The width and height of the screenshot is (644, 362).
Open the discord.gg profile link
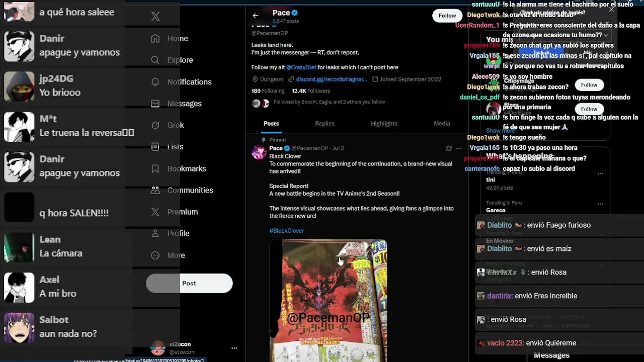(x=331, y=79)
